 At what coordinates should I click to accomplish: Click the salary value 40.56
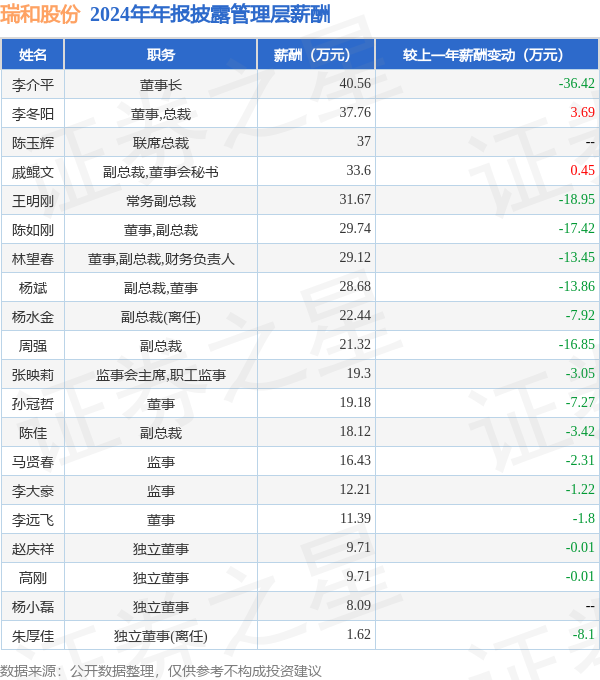(x=355, y=83)
